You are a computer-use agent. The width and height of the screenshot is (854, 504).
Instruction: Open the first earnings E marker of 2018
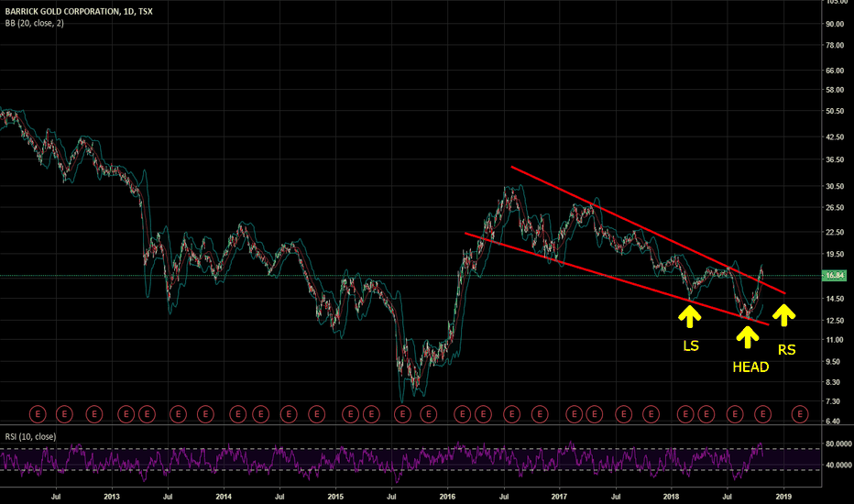685,414
